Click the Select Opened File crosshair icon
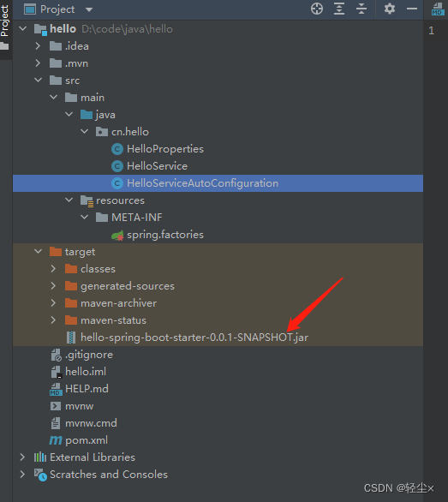This screenshot has height=502, width=448. click(x=317, y=9)
